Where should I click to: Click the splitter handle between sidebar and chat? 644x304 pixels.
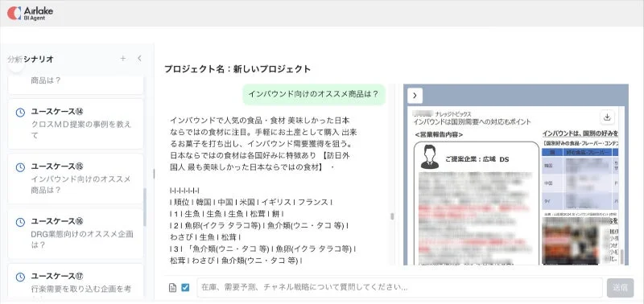pos(154,174)
